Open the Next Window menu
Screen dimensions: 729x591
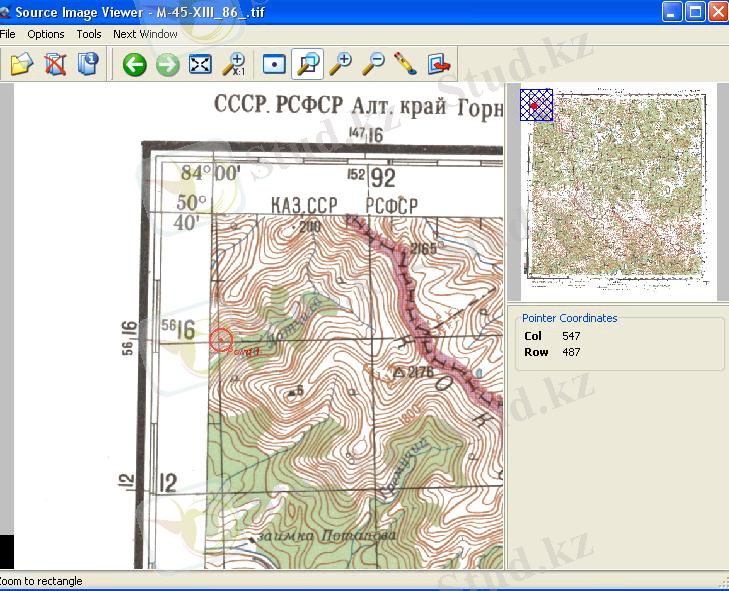point(145,34)
